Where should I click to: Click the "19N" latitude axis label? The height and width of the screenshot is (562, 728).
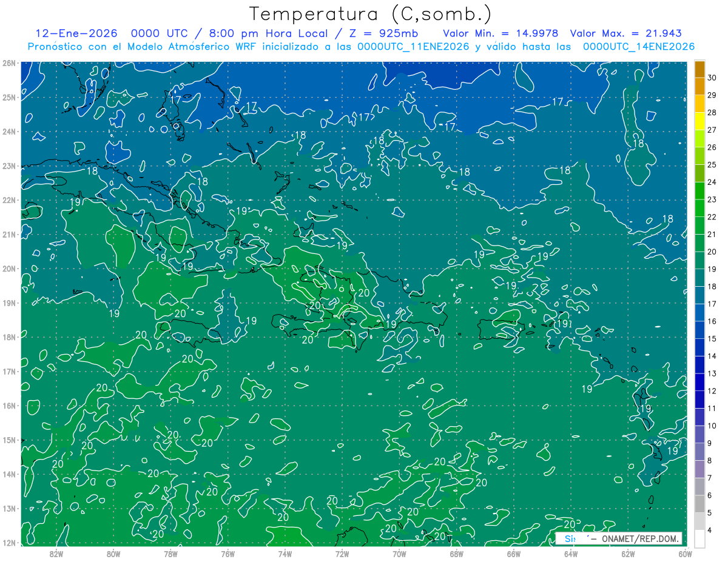tap(8, 303)
